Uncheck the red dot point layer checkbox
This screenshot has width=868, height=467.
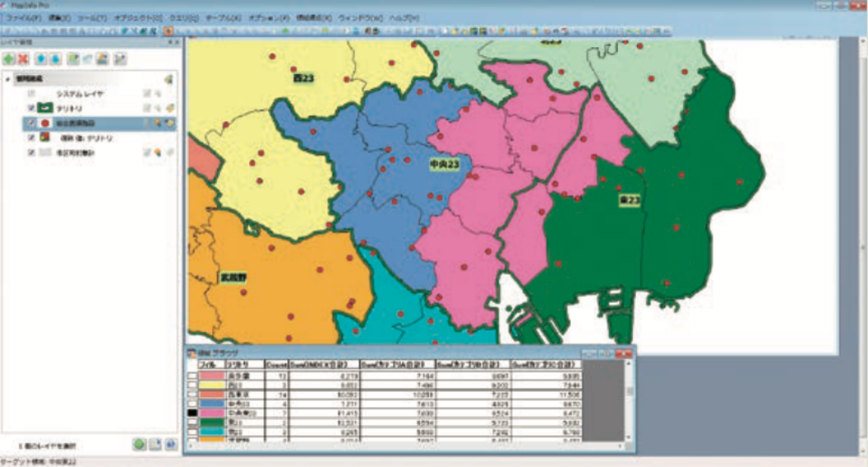click(x=31, y=123)
